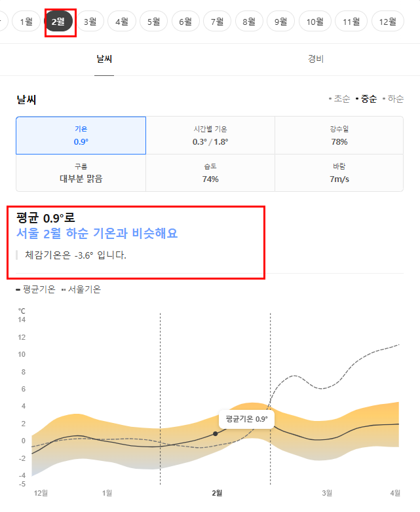Click the 4월 chart axis label
This screenshot has width=420, height=512.
coord(395,493)
